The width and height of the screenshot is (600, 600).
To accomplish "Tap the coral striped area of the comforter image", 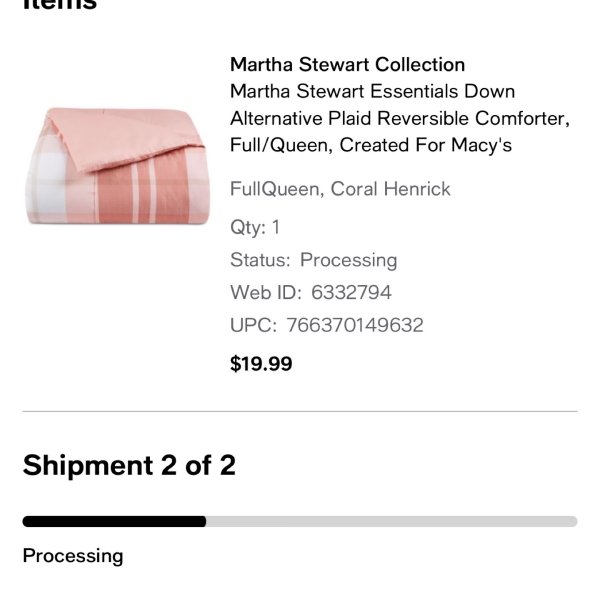I will click(144, 194).
